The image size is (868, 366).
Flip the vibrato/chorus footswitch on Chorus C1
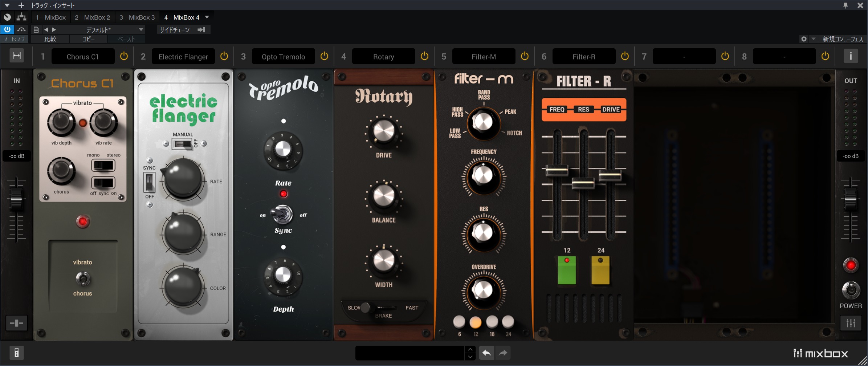tap(82, 278)
